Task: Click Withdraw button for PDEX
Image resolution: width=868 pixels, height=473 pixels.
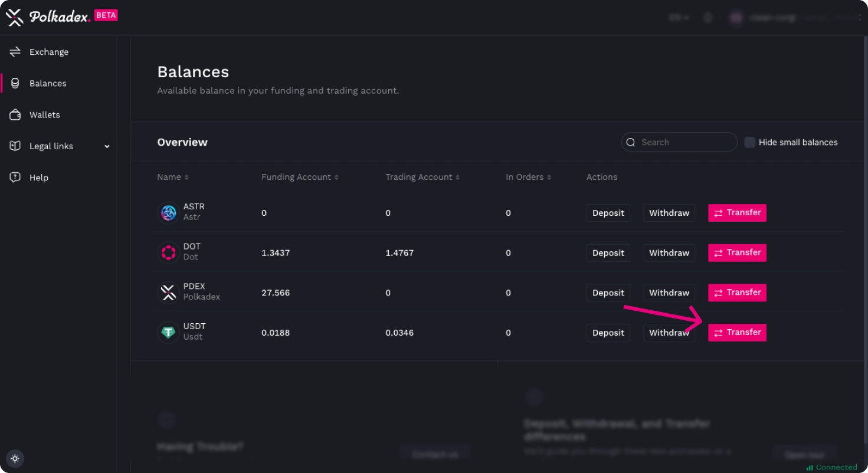Action: [669, 293]
